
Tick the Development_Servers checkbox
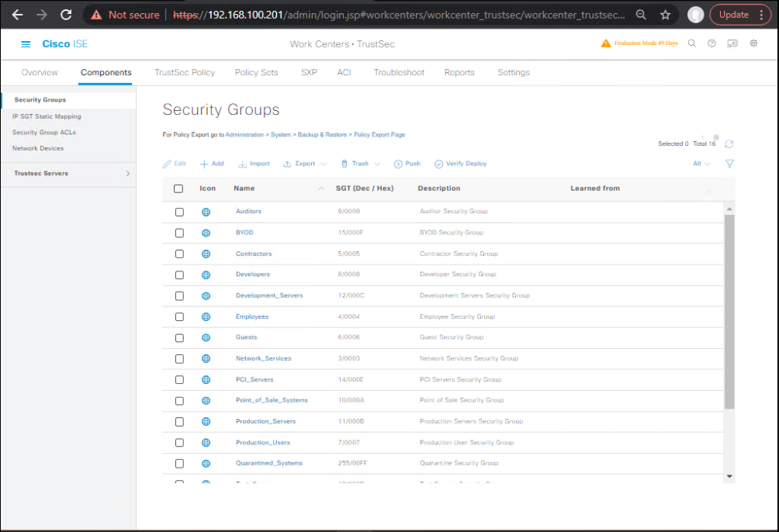179,296
